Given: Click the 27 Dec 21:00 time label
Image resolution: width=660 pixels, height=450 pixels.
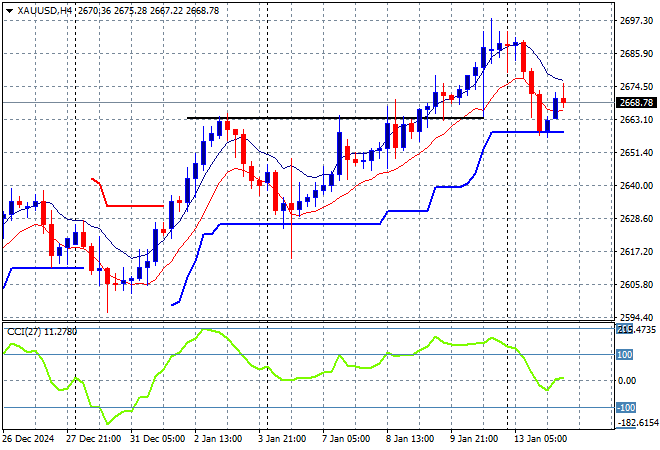Looking at the screenshot, I should click(93, 439).
